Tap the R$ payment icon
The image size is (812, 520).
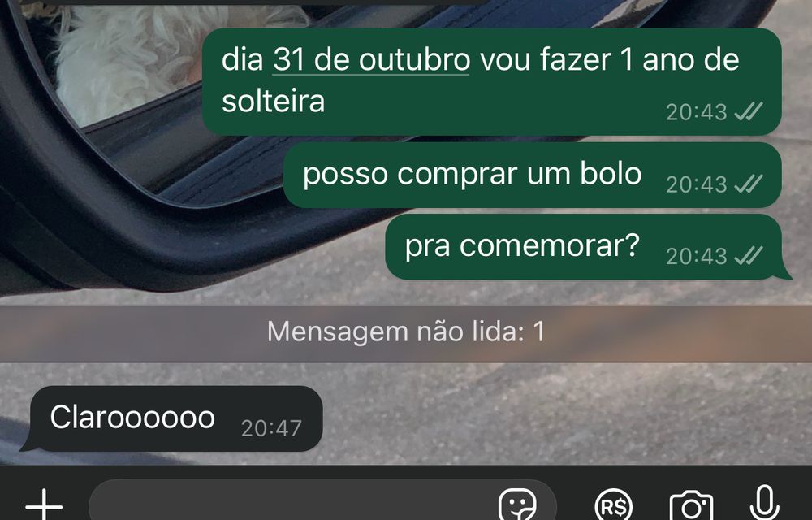tap(614, 505)
